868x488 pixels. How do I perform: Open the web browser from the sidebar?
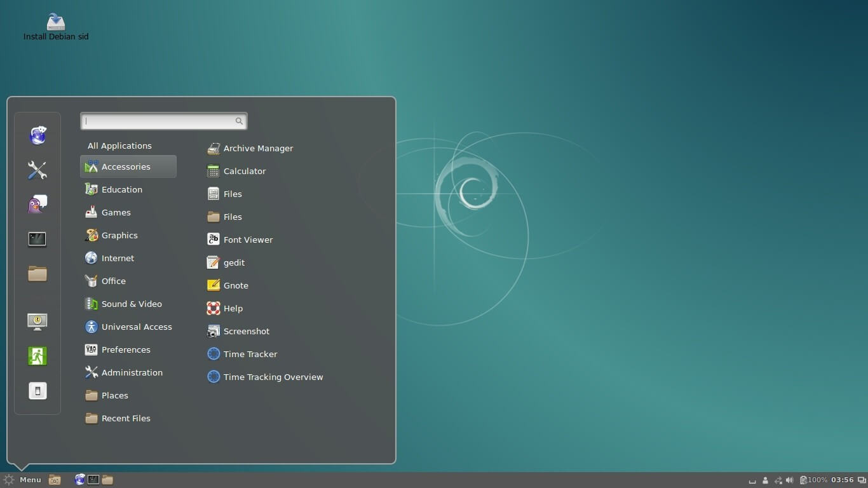pyautogui.click(x=37, y=135)
